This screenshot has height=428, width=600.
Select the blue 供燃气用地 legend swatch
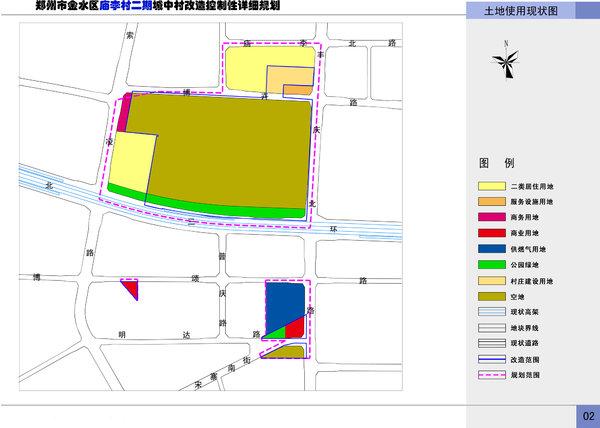tap(492, 248)
